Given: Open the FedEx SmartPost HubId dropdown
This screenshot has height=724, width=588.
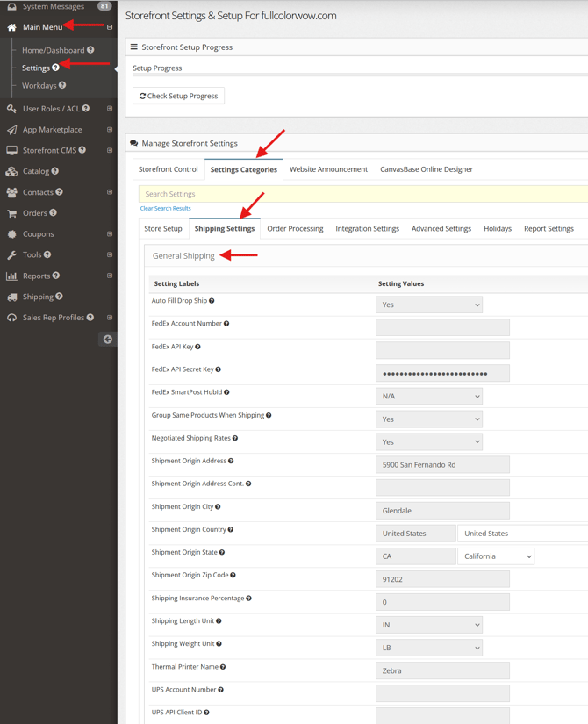Looking at the screenshot, I should (428, 397).
